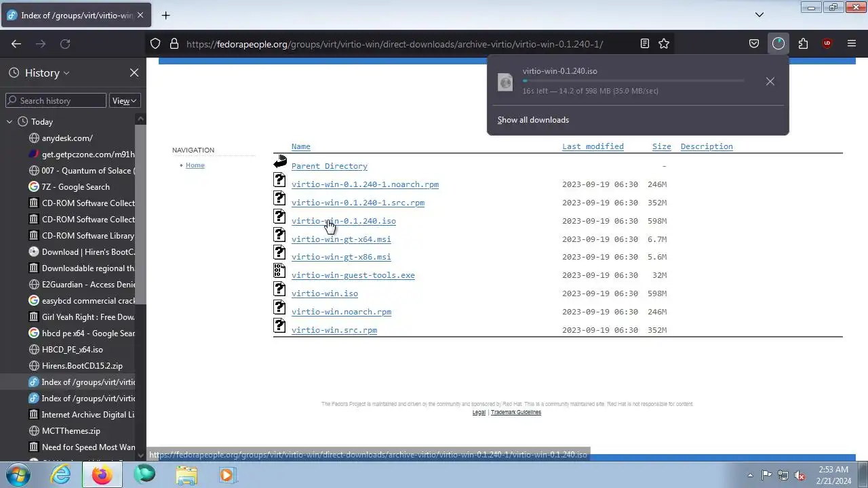Click Show all downloads
The image size is (868, 488).
click(533, 120)
